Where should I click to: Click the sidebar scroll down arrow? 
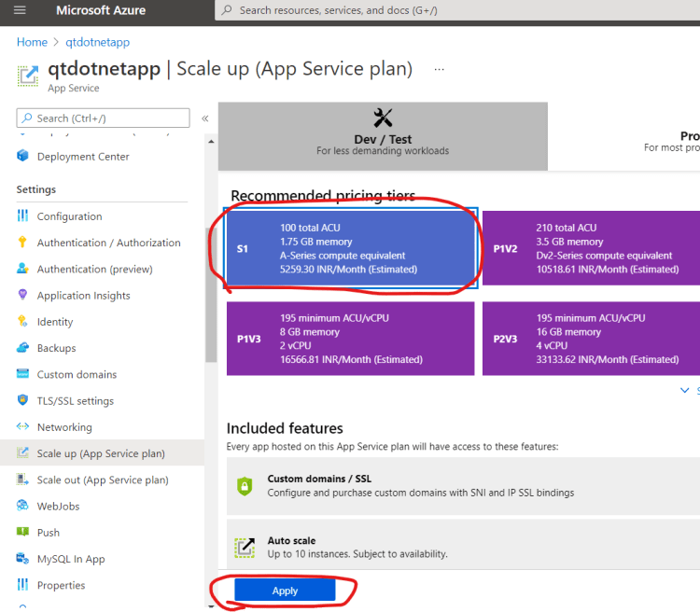(x=211, y=606)
